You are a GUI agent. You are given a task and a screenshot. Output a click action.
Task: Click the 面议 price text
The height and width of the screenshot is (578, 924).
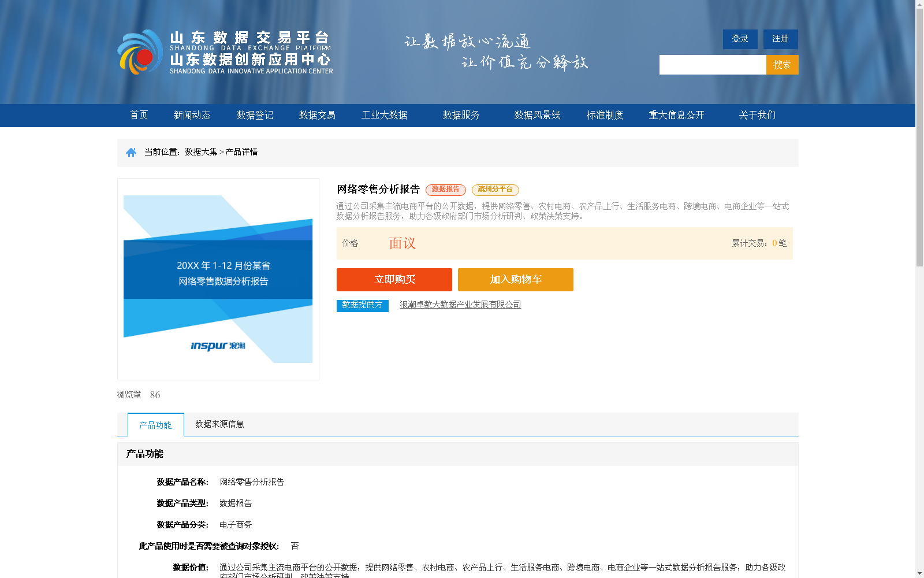[x=403, y=243]
